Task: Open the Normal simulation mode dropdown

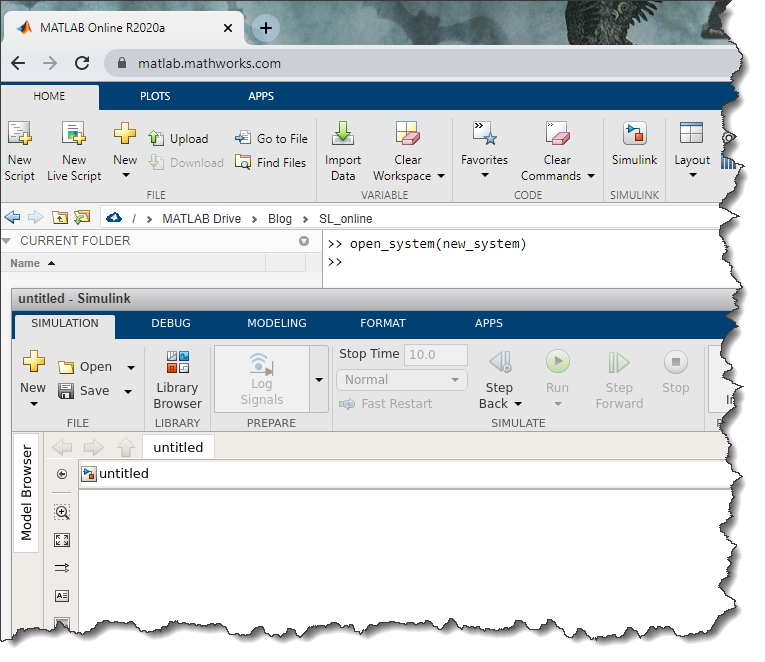Action: click(402, 380)
